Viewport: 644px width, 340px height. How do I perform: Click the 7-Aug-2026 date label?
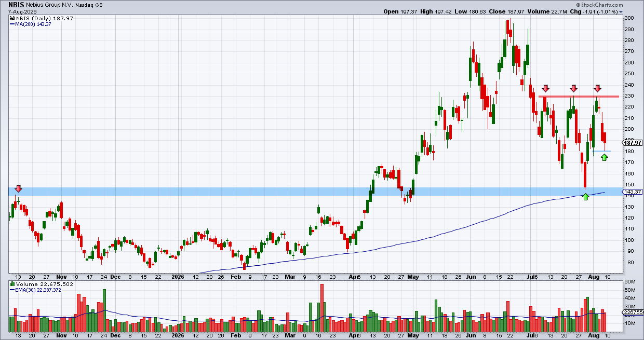[x=22, y=11]
